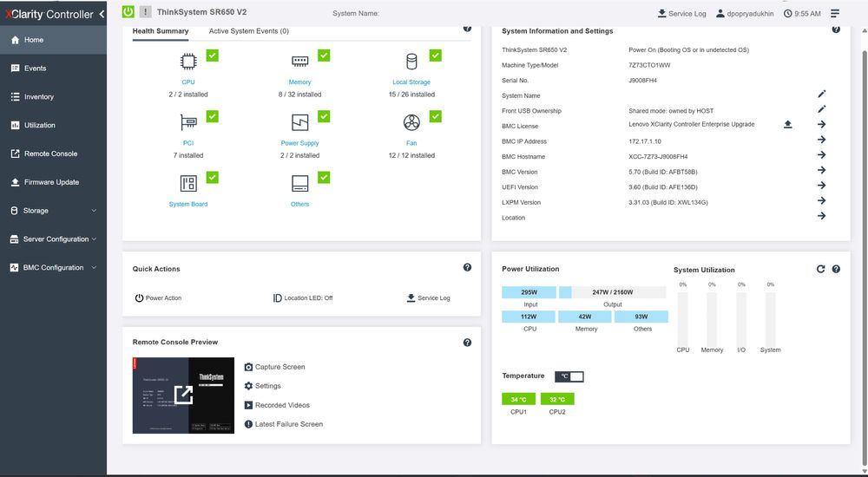Open the CPU health icon

tap(188, 62)
